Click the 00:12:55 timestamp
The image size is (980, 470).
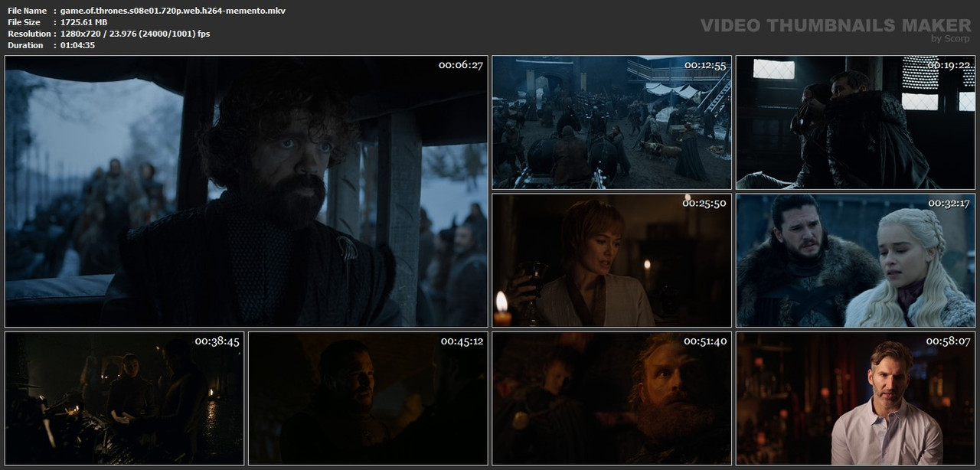[705, 65]
